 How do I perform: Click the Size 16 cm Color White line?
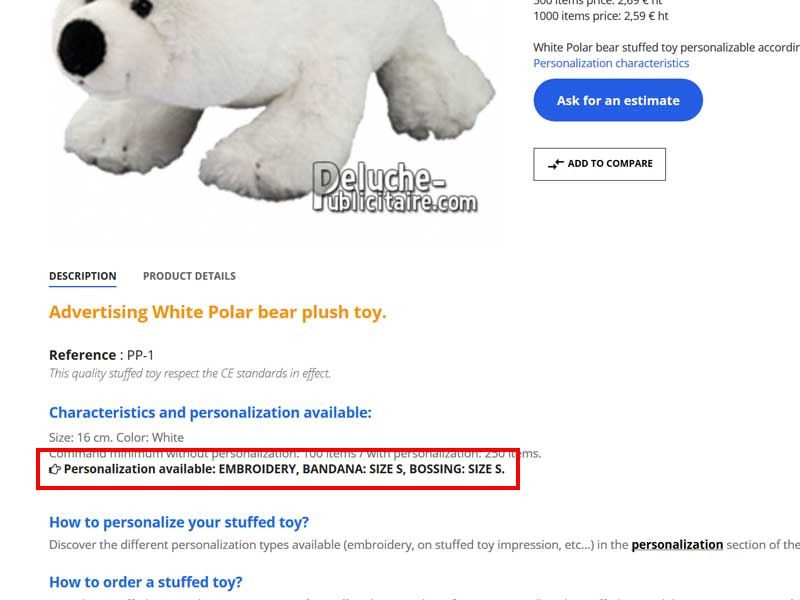[x=116, y=438]
